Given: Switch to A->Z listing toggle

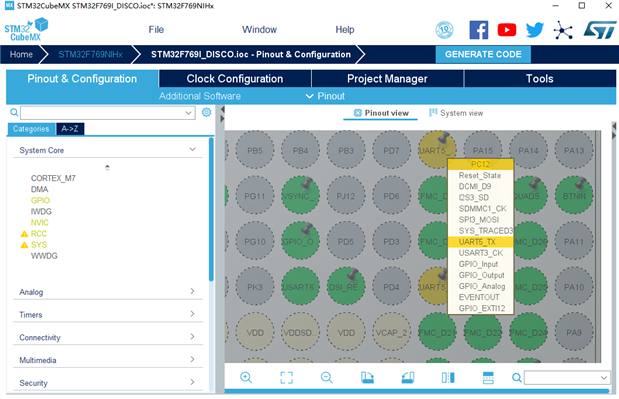Looking at the screenshot, I should click(70, 129).
